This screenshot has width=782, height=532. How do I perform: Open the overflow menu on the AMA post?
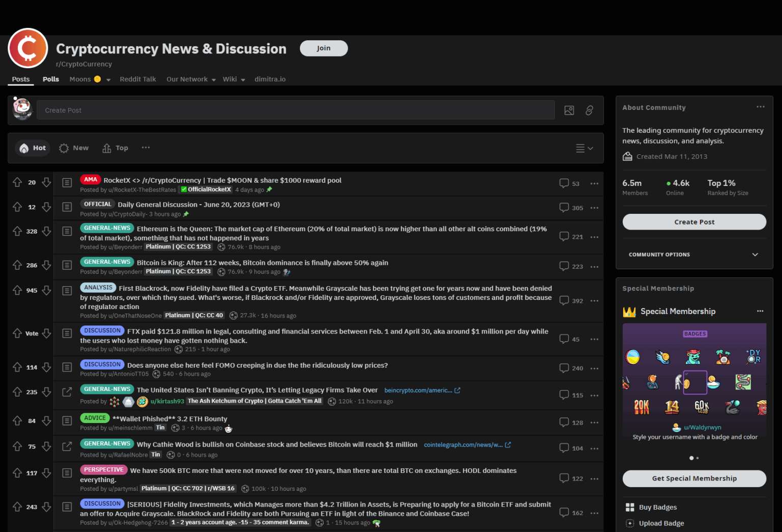pyautogui.click(x=594, y=183)
